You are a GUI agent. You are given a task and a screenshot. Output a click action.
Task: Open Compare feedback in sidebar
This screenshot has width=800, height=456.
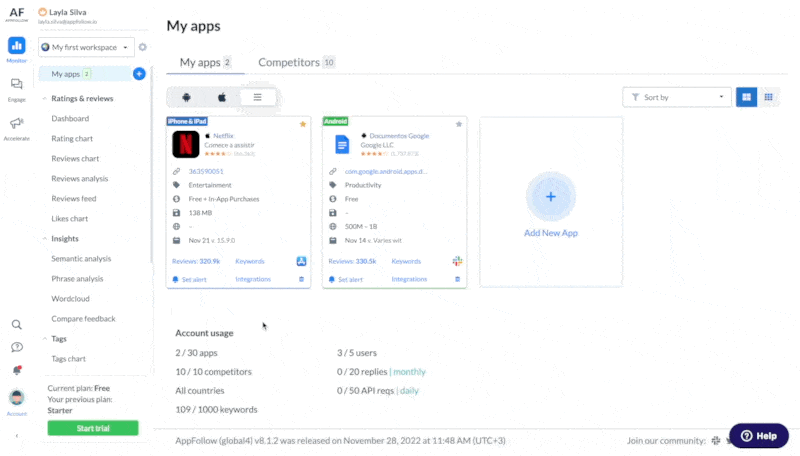pyautogui.click(x=83, y=319)
